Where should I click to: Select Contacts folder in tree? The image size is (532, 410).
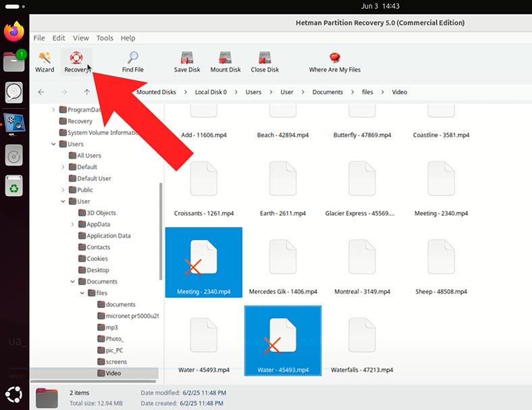tap(94, 247)
